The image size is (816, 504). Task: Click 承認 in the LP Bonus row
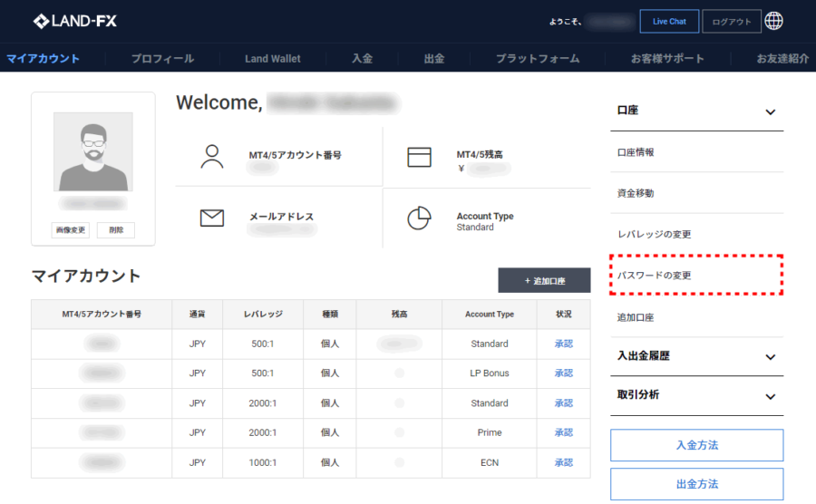pyautogui.click(x=564, y=373)
